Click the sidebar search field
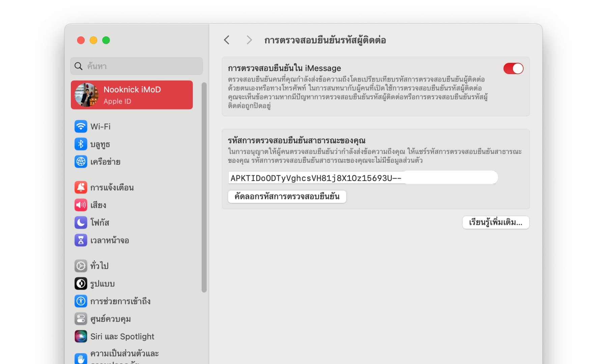The height and width of the screenshot is (364, 607). 137,66
